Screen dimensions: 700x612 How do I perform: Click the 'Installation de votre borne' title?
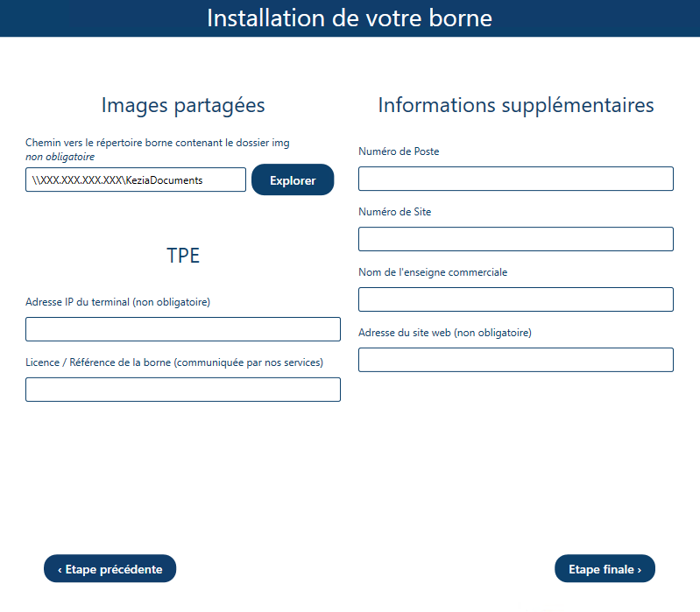350,18
